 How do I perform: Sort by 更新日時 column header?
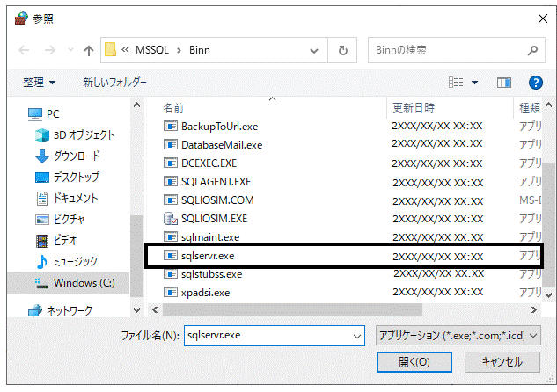tap(414, 107)
